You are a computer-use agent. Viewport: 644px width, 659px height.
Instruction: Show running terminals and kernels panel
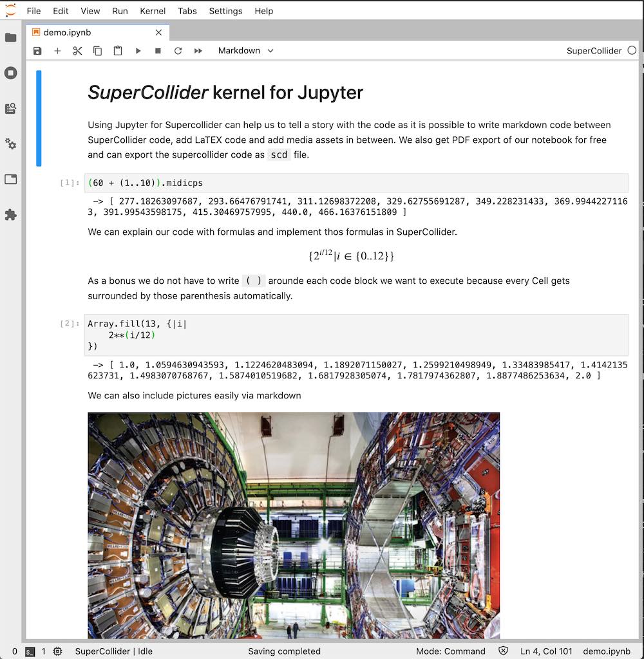click(11, 73)
